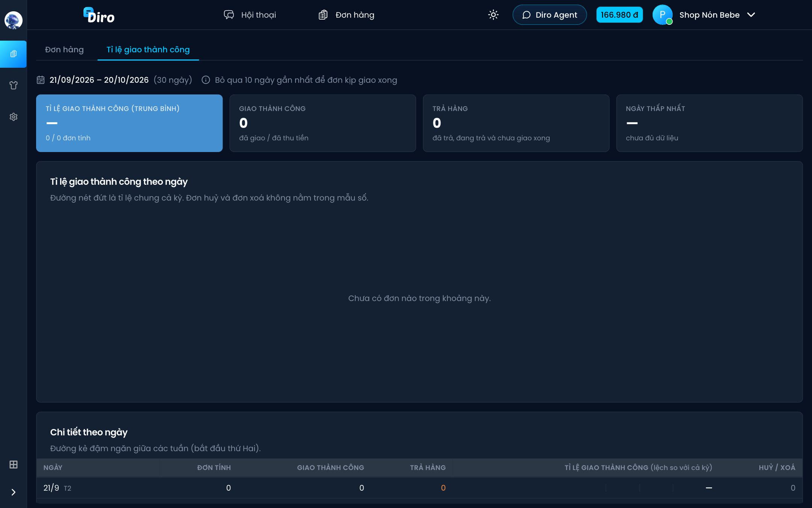Viewport: 812px width, 508px height.
Task: Switch to the Đơn hàng tab
Action: pyautogui.click(x=64, y=49)
